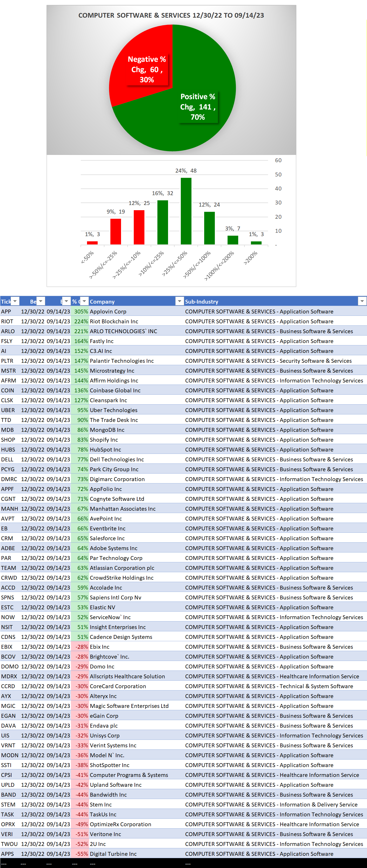Select the Affirm Holdings Inc company cell

point(136,380)
